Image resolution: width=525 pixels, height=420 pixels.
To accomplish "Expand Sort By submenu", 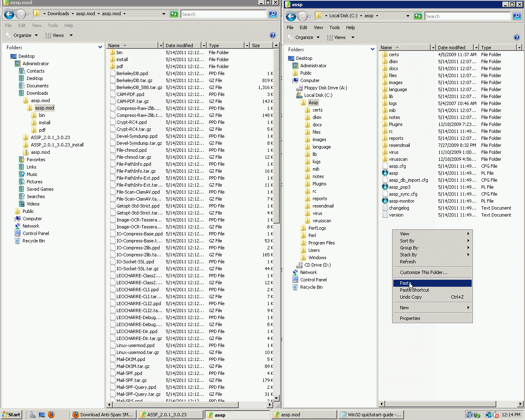I will [432, 241].
